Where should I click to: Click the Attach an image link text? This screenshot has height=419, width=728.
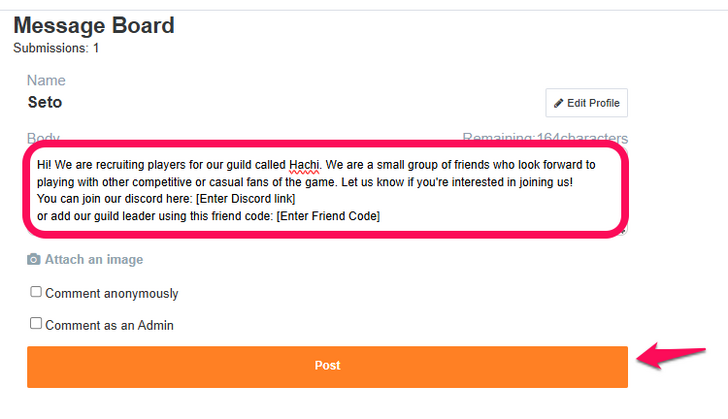tap(94, 260)
